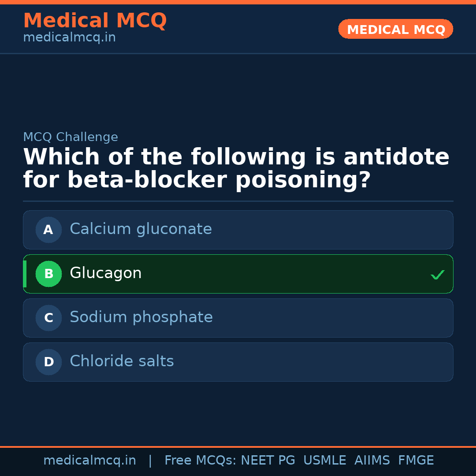Click the beta-blocker poisoning question text

pos(236,169)
